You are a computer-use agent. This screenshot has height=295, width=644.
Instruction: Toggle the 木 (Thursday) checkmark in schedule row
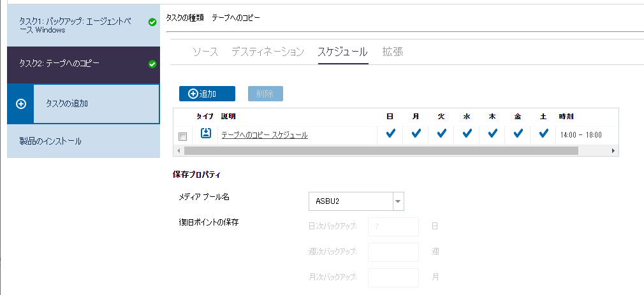[x=492, y=133]
